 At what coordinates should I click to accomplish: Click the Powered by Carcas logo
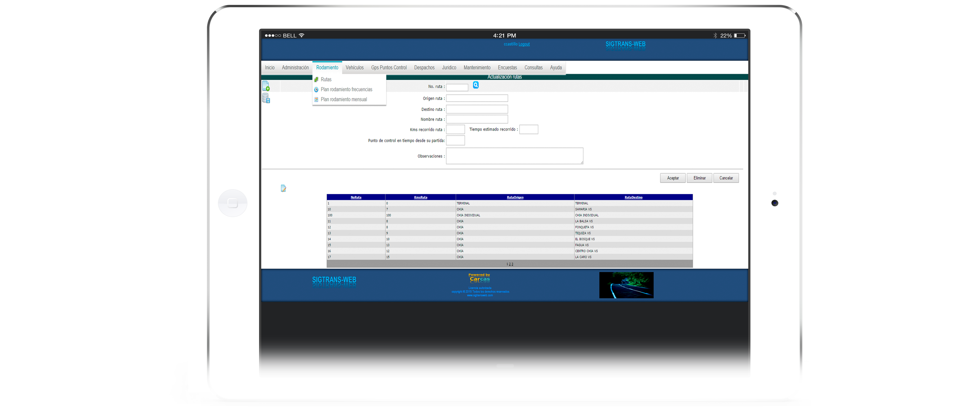point(479,278)
